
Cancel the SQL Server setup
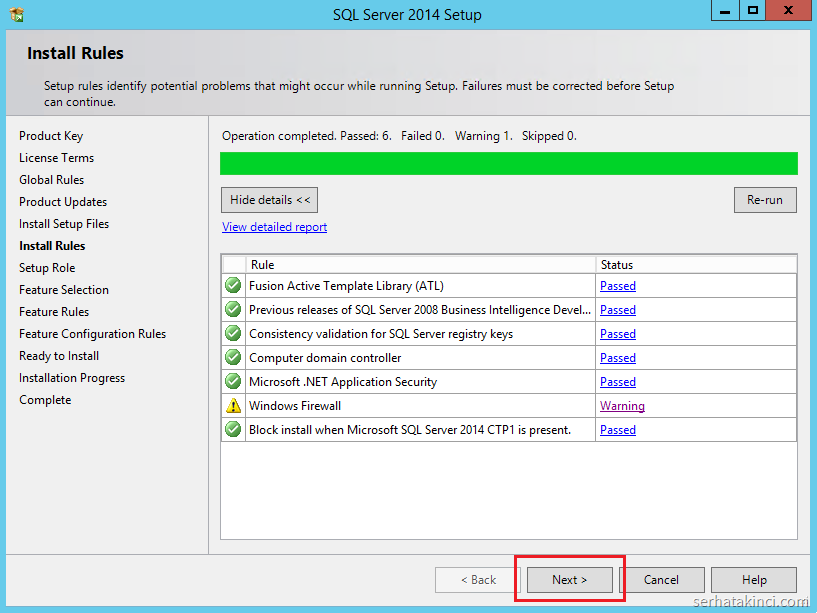click(x=661, y=580)
